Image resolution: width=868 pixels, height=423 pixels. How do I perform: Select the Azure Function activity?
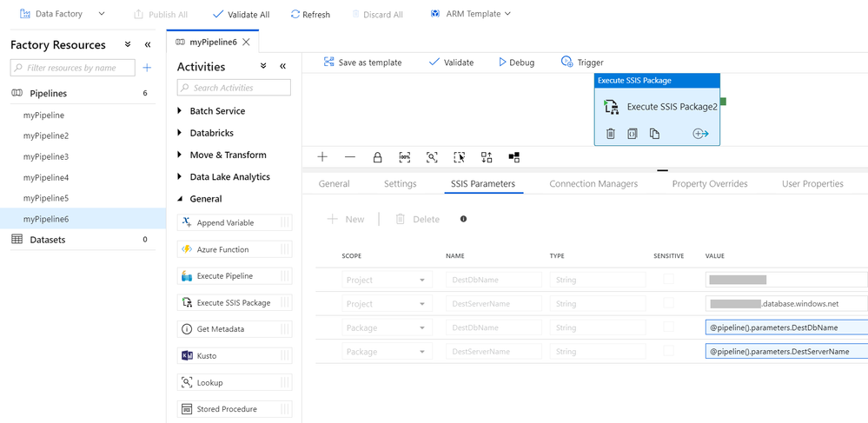[235, 249]
